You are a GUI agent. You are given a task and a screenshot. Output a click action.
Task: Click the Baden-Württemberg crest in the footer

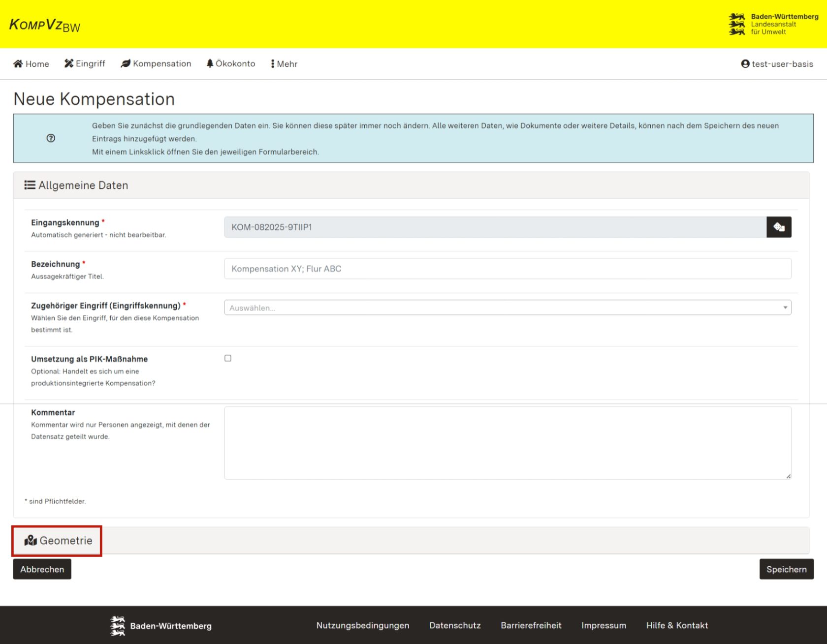click(117, 626)
